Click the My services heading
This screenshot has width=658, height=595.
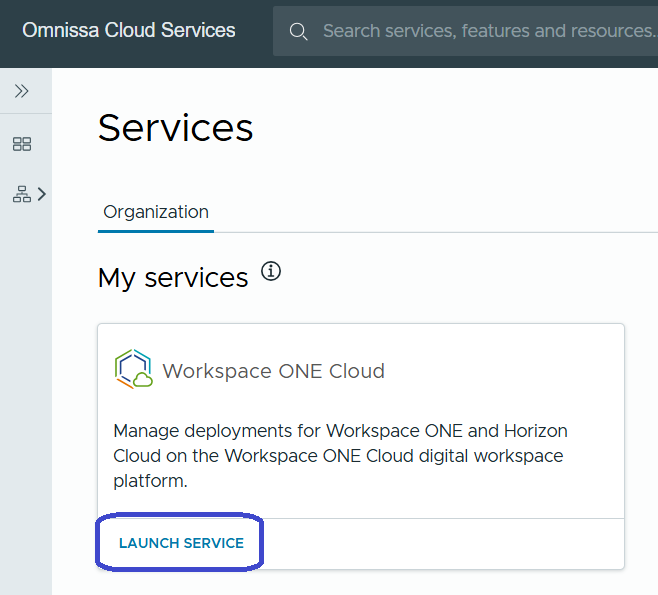pyautogui.click(x=173, y=278)
